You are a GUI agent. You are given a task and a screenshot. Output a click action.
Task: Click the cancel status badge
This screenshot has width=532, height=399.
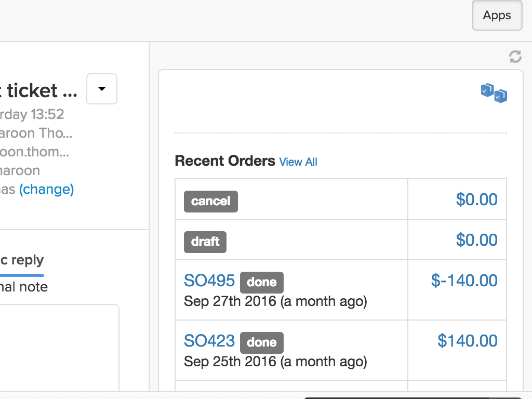click(x=210, y=202)
